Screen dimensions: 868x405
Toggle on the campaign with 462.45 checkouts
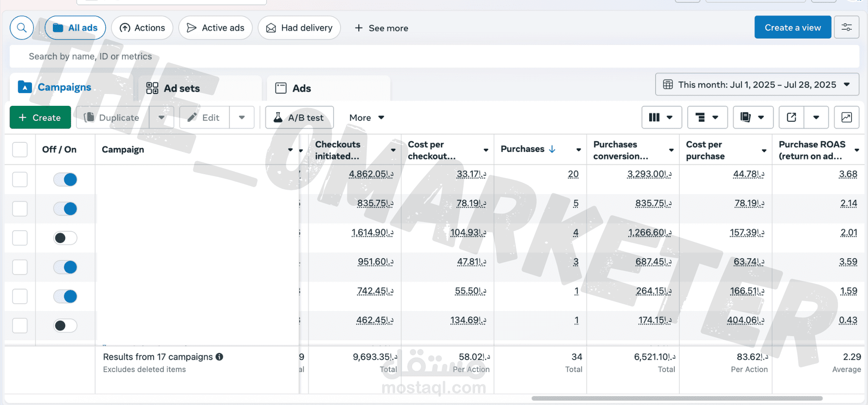point(65,326)
